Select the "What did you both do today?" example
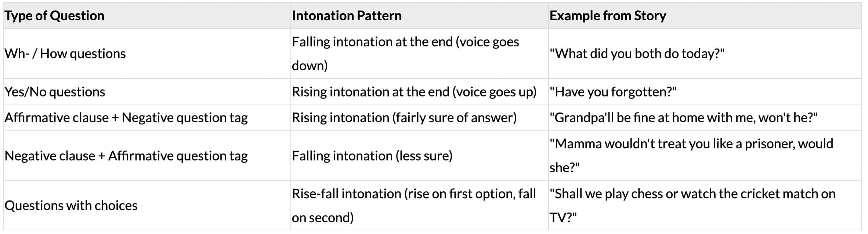The image size is (868, 234). [637, 54]
